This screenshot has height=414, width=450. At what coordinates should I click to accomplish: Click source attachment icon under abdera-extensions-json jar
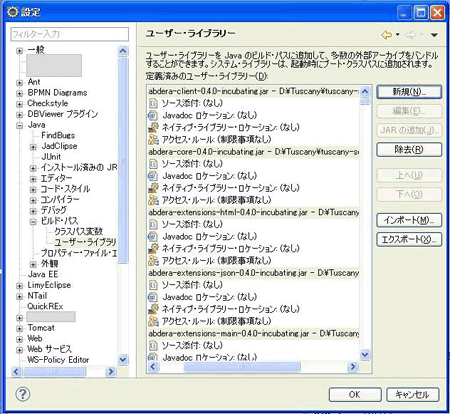pos(153,285)
